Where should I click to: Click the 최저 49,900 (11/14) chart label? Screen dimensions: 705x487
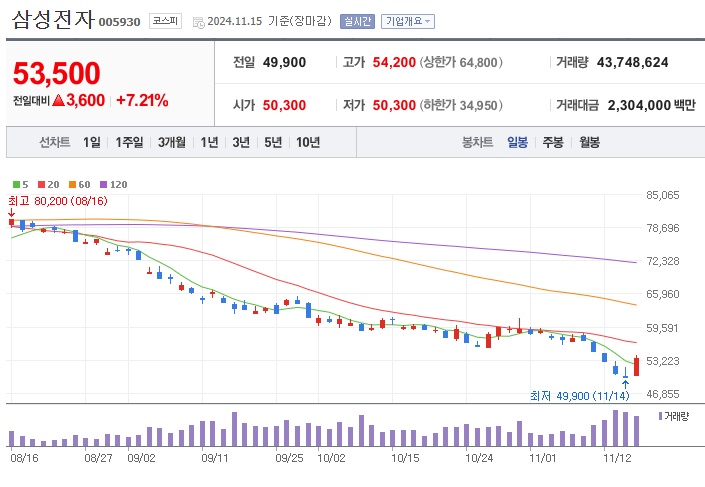[580, 396]
